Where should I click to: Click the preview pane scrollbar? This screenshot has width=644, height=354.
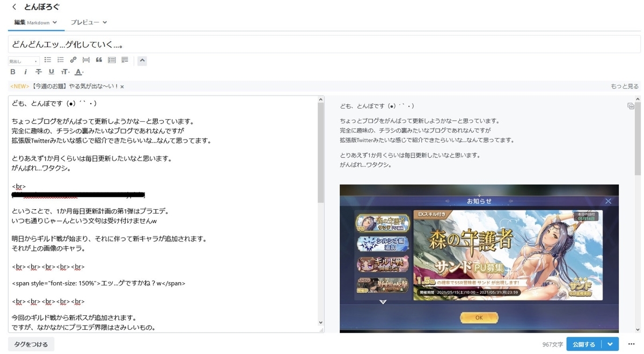pos(638,139)
